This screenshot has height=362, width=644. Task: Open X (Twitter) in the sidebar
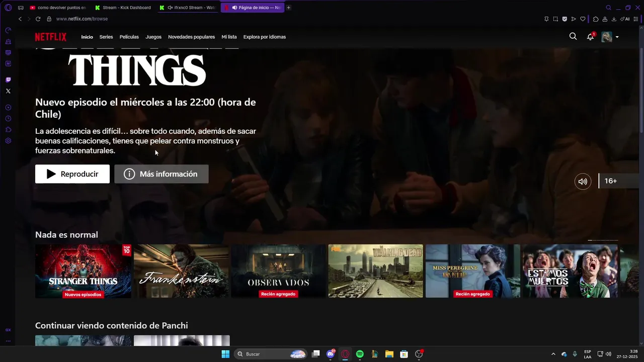[8, 91]
